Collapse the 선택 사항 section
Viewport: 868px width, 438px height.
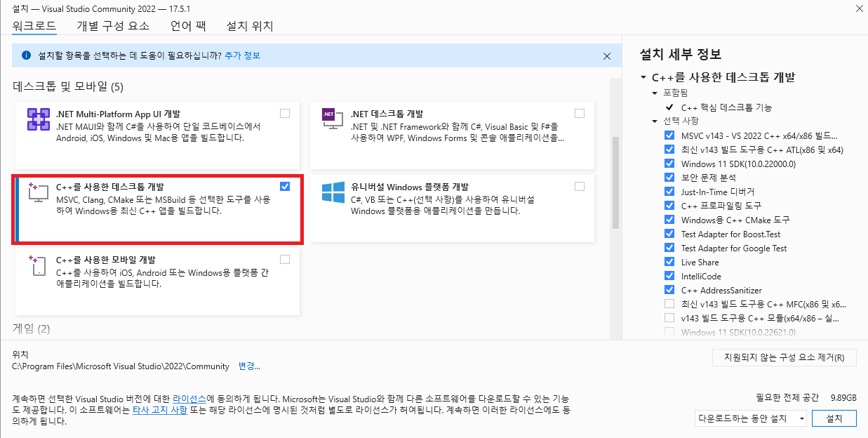click(x=655, y=121)
